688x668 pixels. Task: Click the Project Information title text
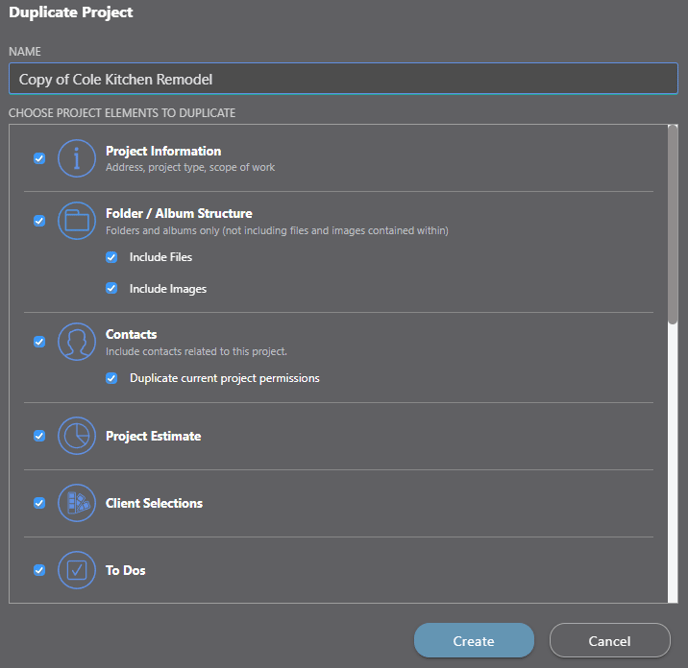click(163, 151)
